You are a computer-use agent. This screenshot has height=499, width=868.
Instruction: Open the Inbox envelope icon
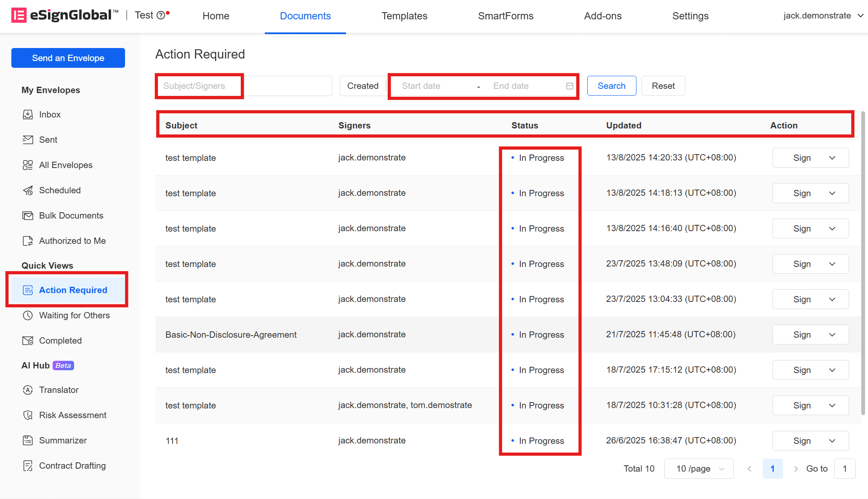(x=28, y=115)
